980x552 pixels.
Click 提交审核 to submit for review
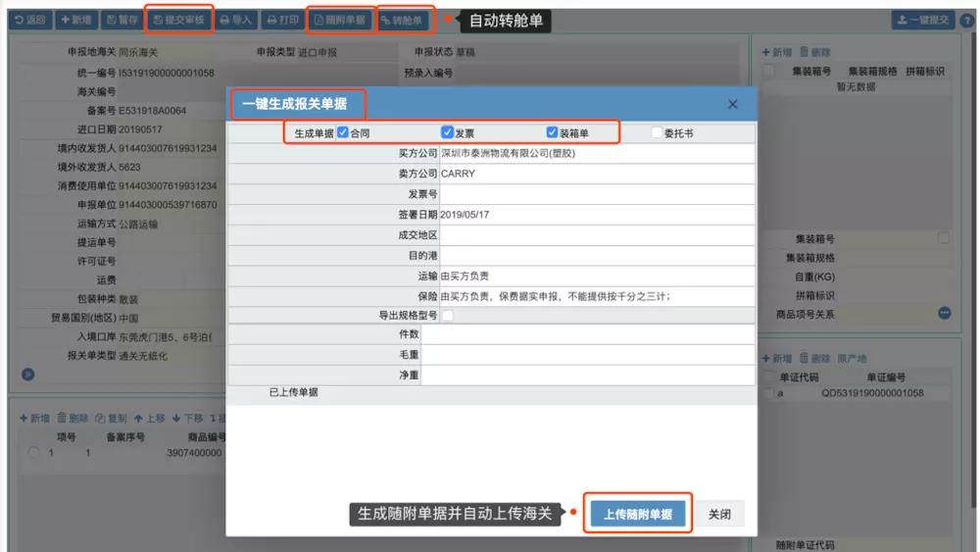178,20
